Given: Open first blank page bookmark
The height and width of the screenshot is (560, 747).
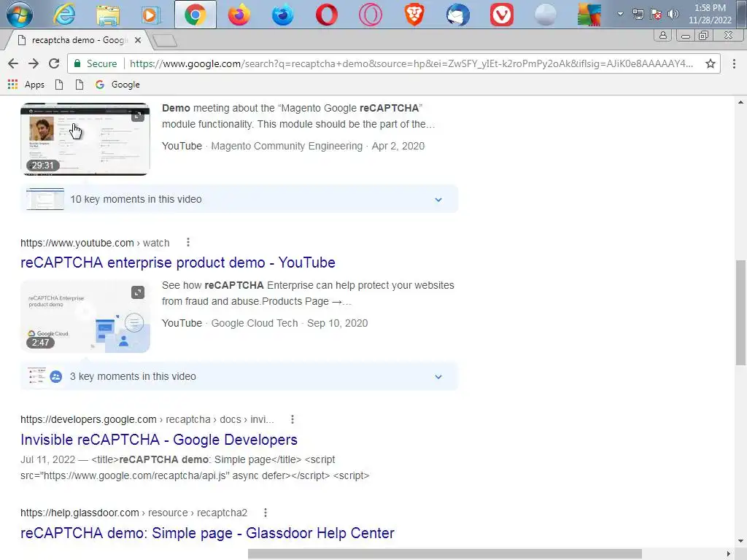Looking at the screenshot, I should 59,85.
